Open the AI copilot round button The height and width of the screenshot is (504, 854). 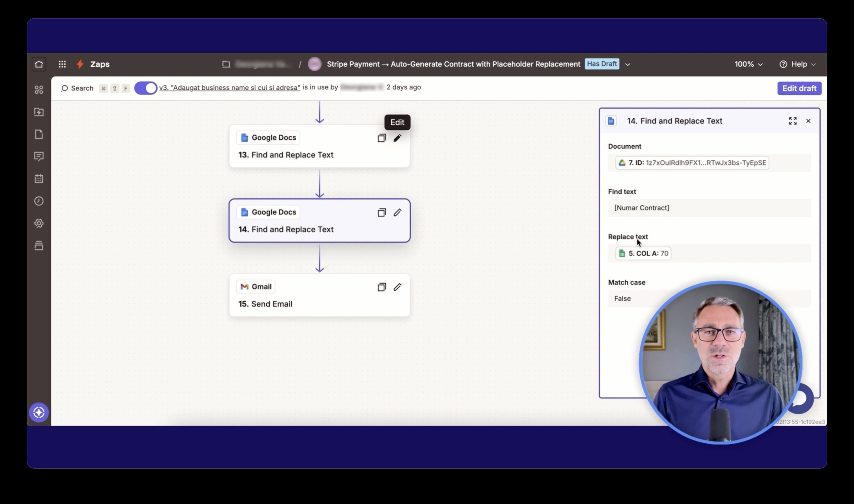tap(39, 413)
